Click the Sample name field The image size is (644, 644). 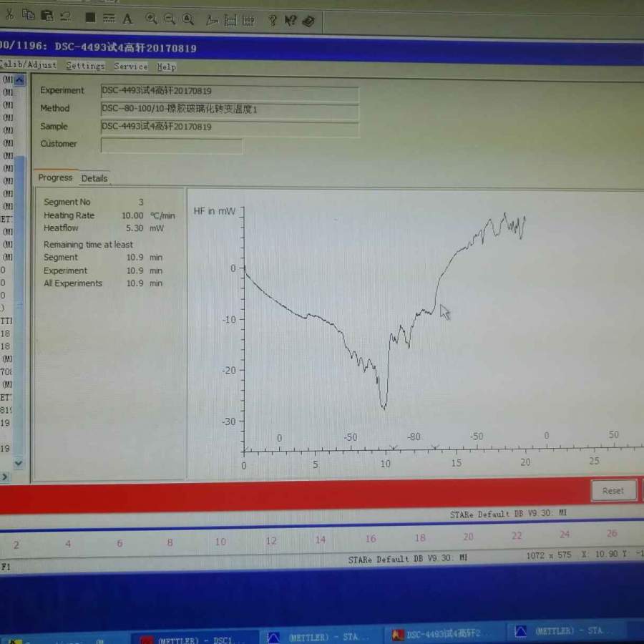click(x=230, y=128)
